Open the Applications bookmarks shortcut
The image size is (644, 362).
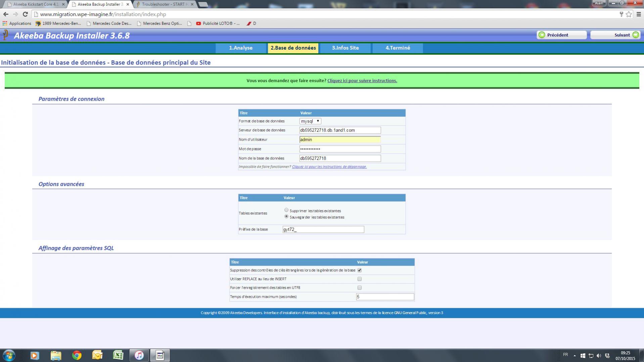17,23
